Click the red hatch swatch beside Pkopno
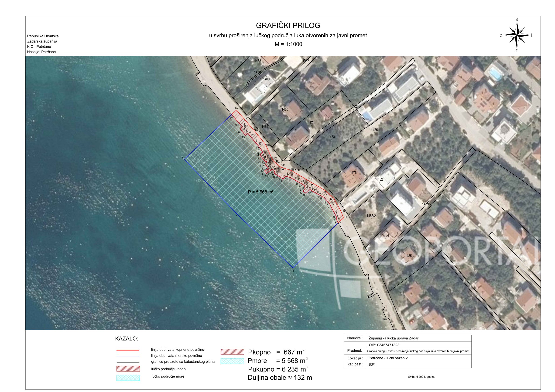555x392 pixels. click(232, 351)
